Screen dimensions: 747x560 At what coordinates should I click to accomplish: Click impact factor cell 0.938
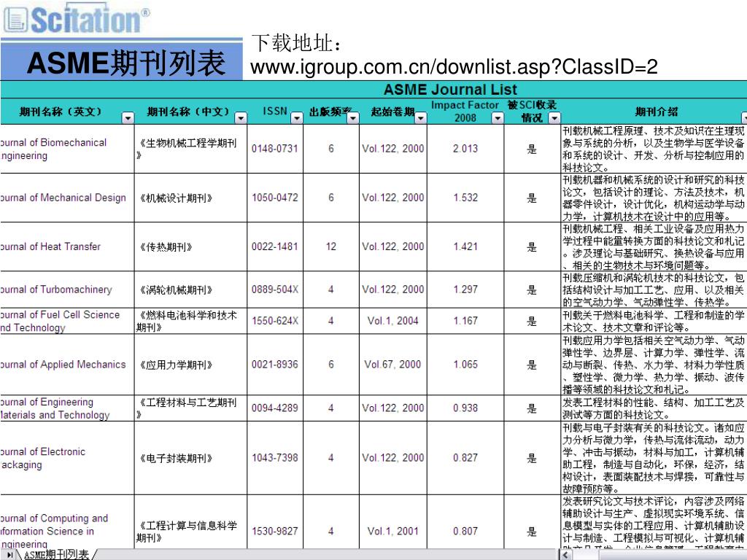pyautogui.click(x=465, y=408)
